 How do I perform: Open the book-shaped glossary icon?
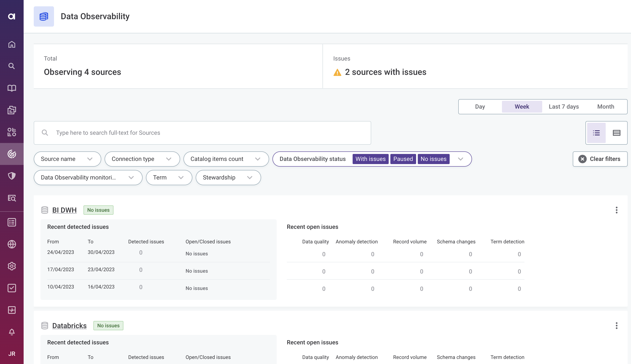pyautogui.click(x=12, y=88)
